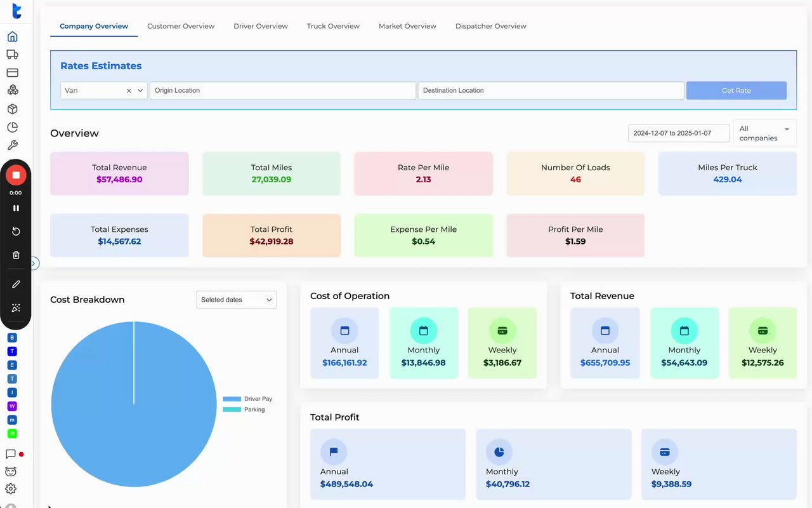The width and height of the screenshot is (812, 508).
Task: Open the truck icon in sidebar
Action: [x=12, y=55]
